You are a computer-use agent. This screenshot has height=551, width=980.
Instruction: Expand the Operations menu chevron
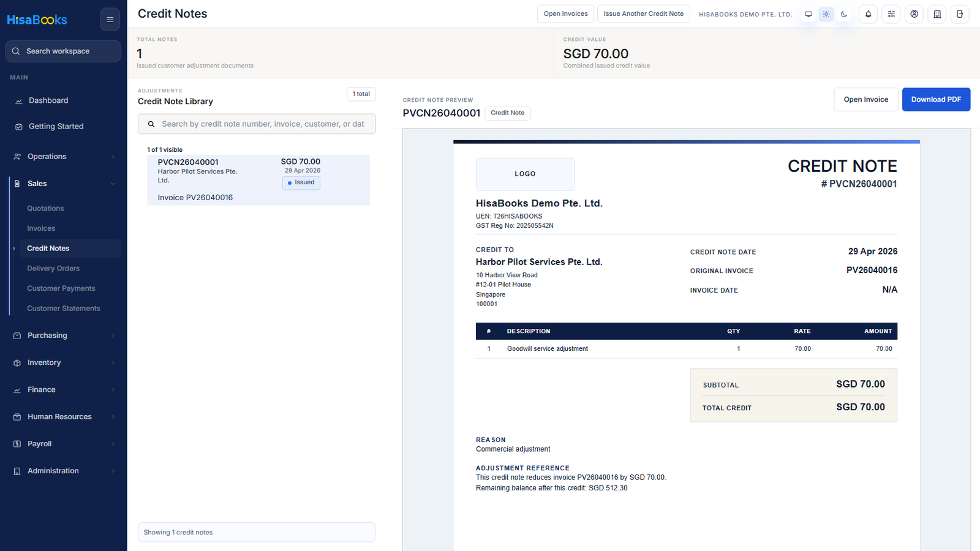(x=113, y=157)
